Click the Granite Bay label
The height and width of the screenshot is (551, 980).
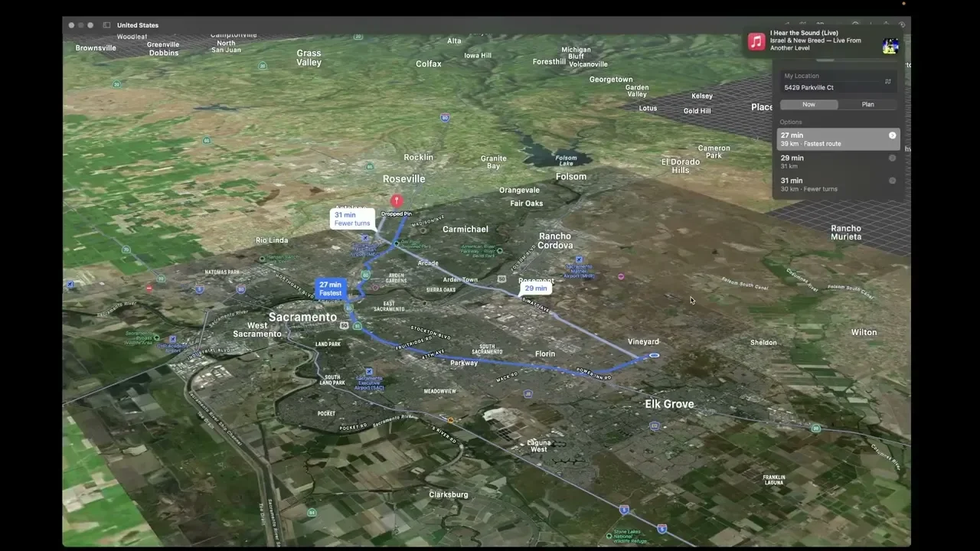click(x=494, y=162)
